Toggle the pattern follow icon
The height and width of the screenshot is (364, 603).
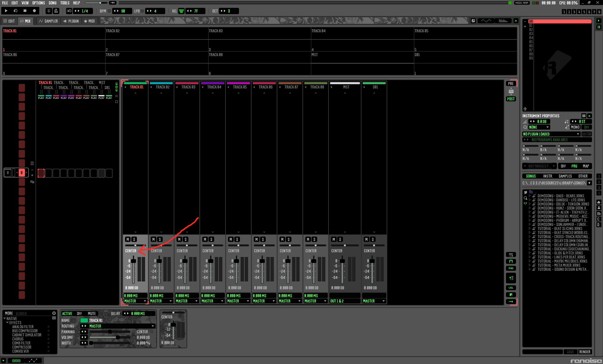click(x=49, y=11)
